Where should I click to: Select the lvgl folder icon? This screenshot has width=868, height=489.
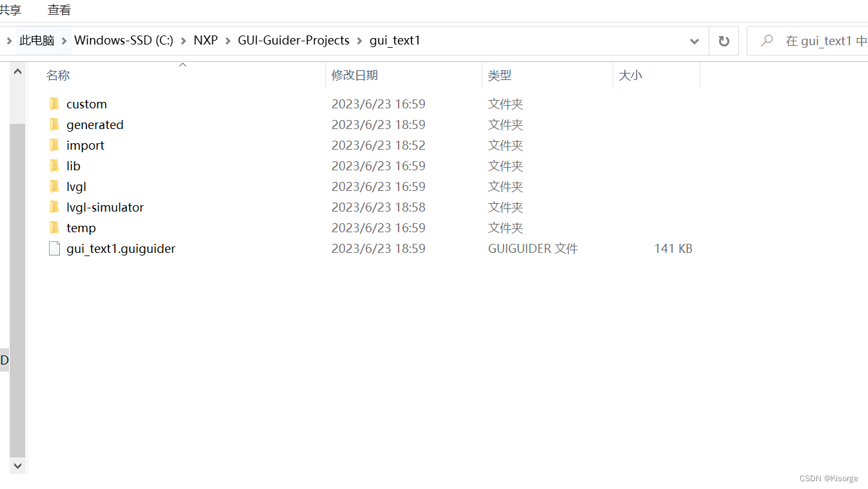click(x=54, y=186)
